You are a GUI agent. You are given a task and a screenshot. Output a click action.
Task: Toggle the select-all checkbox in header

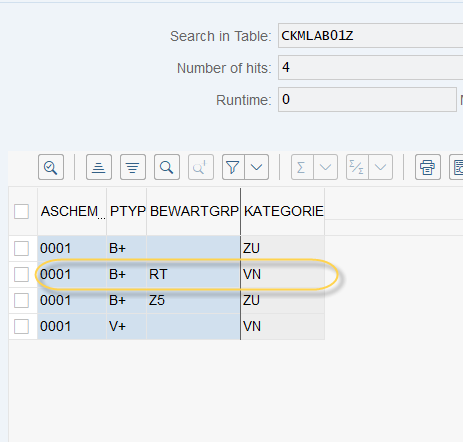pos(21,211)
